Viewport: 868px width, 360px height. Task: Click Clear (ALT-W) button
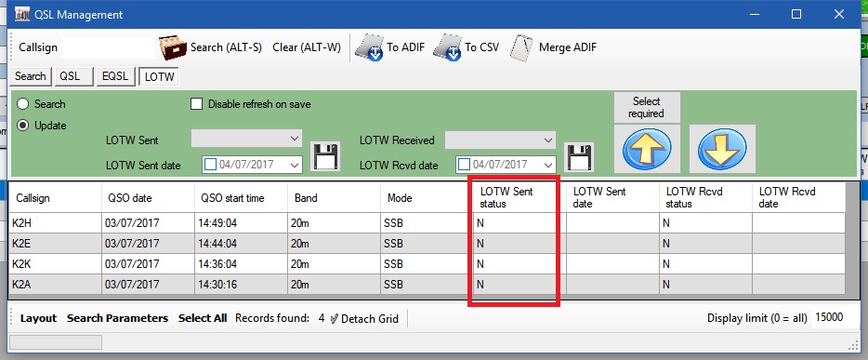307,47
